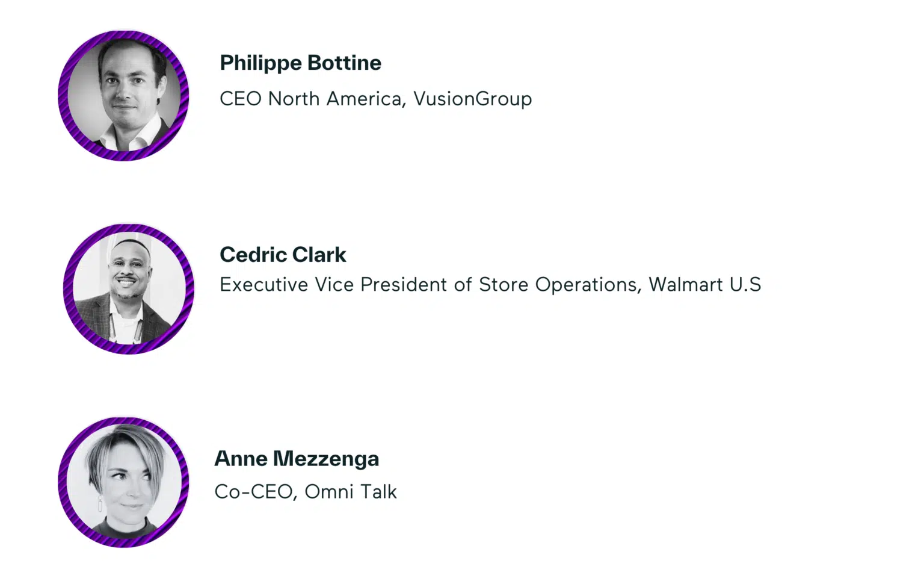
Task: Select Anne Mezzenga's profile picture
Action: [x=124, y=482]
